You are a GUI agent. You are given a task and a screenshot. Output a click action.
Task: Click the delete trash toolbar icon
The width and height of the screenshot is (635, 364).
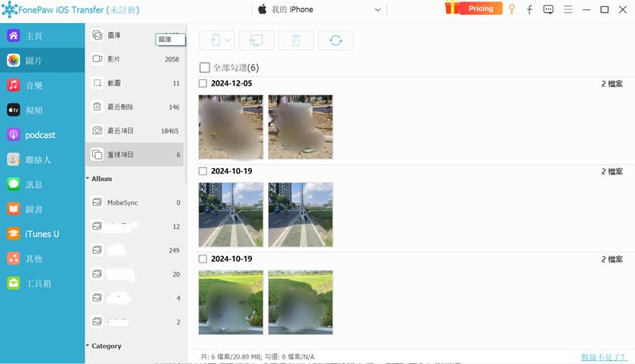pyautogui.click(x=296, y=40)
